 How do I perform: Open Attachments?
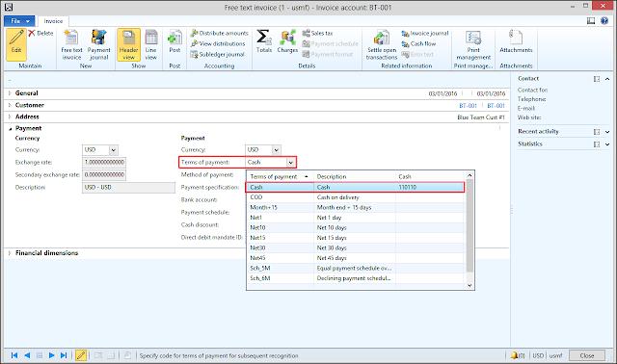pyautogui.click(x=516, y=40)
